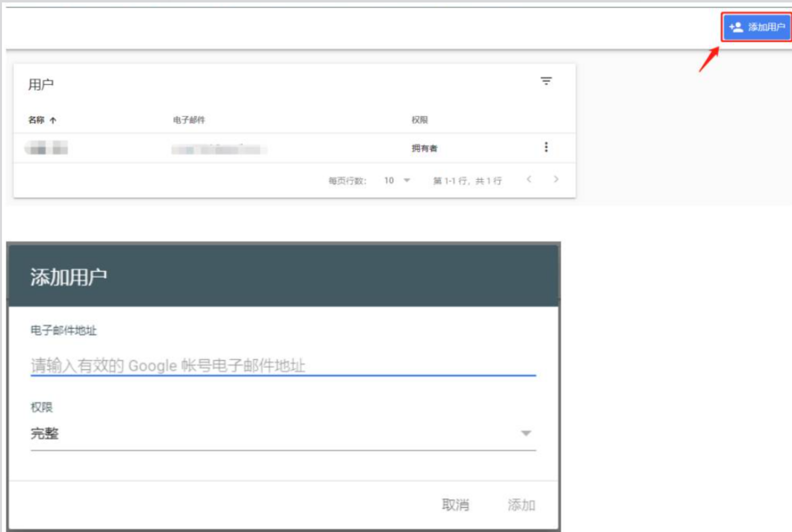Expand the rows per page dropdown showing 10

pyautogui.click(x=397, y=181)
